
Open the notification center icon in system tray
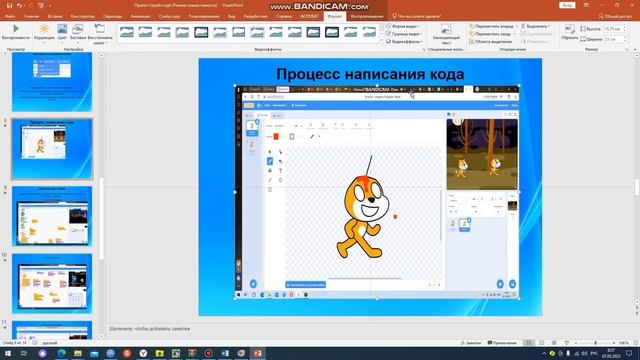click(x=629, y=353)
